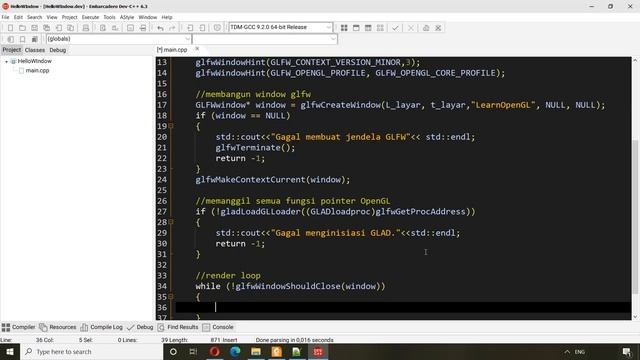Image resolution: width=640 pixels, height=360 pixels.
Task: Open the Tools menu
Action: 109,17
